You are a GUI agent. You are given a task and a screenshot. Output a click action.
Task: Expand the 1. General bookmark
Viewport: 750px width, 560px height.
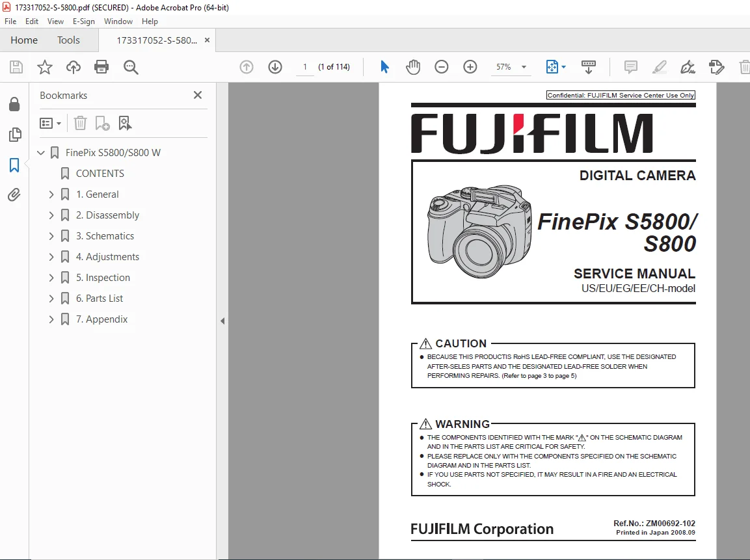coord(51,194)
